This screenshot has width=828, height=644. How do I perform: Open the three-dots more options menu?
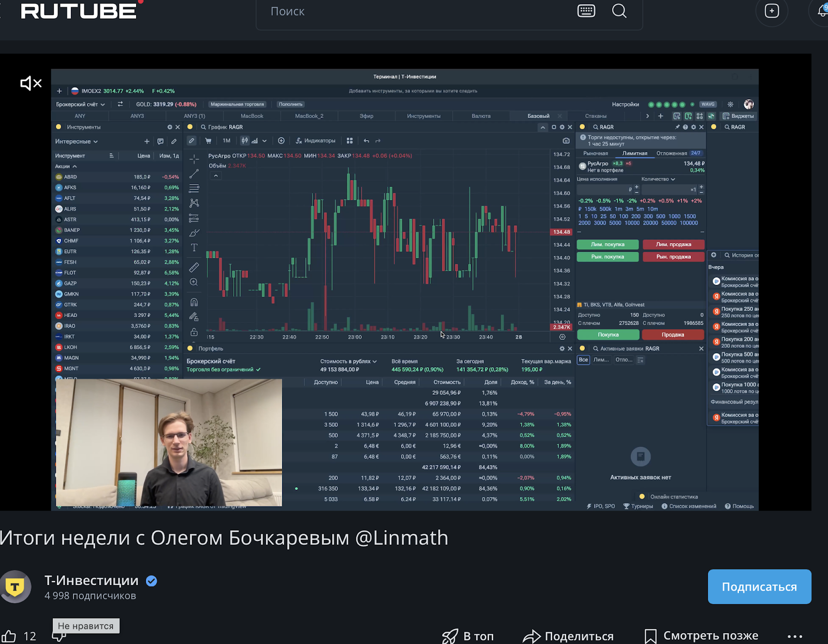[x=794, y=636]
